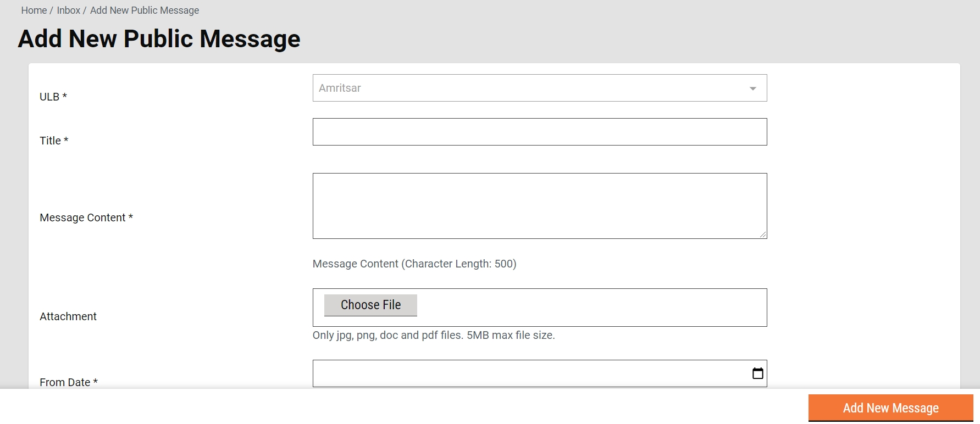Click the Add New Public Message page heading
This screenshot has width=980, height=424.
(159, 39)
